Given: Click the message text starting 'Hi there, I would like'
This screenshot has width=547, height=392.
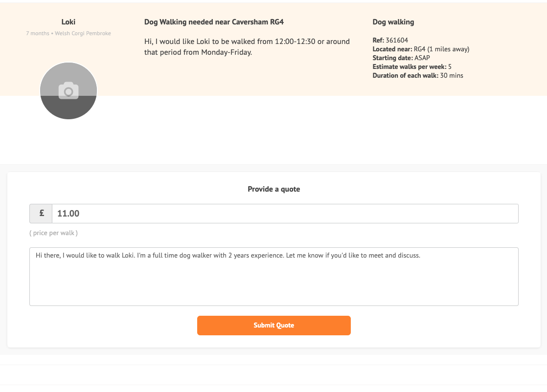Looking at the screenshot, I should (228, 256).
